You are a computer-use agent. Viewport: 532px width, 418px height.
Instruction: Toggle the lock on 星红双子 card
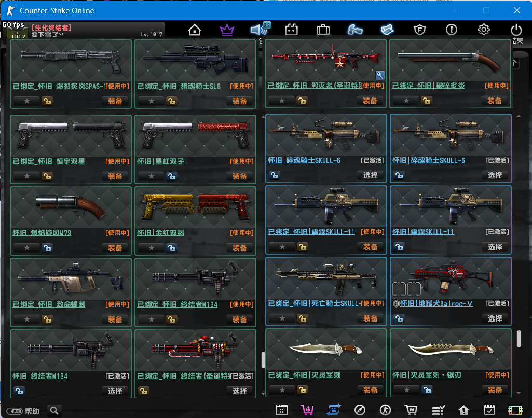tap(172, 176)
